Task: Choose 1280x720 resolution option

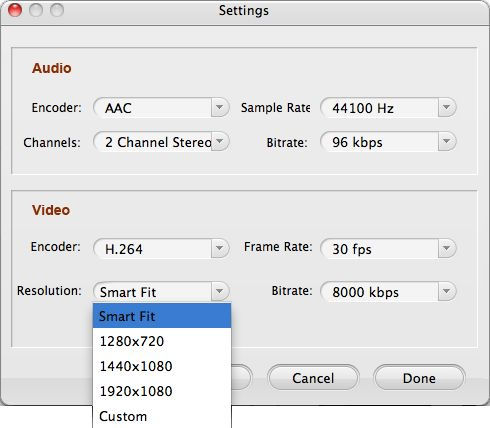Action: point(162,341)
